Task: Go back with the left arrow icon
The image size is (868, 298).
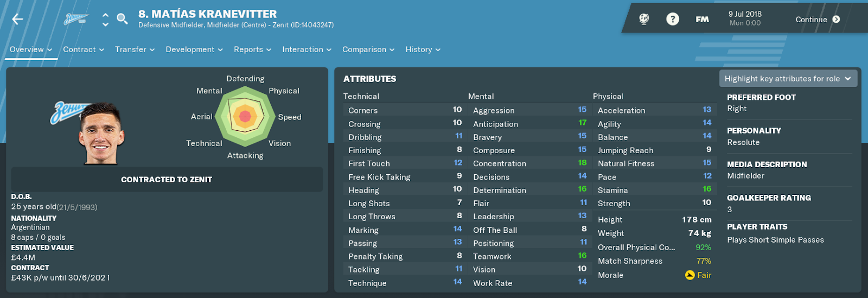Action: tap(17, 20)
